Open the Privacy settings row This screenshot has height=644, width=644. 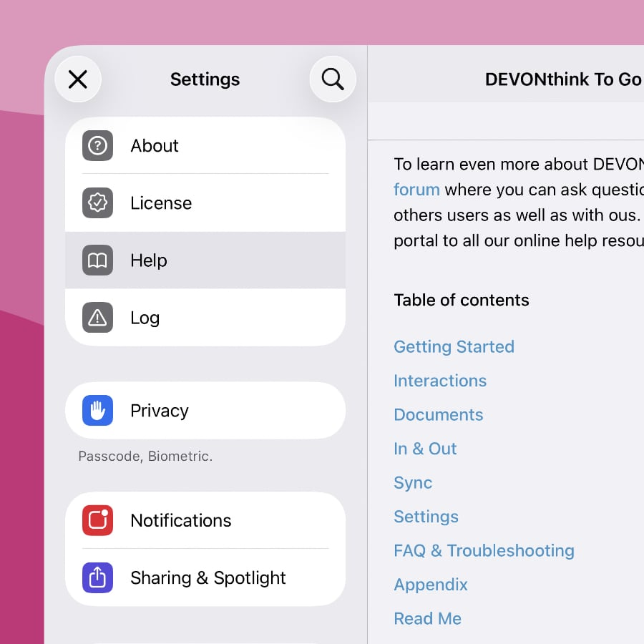205,410
